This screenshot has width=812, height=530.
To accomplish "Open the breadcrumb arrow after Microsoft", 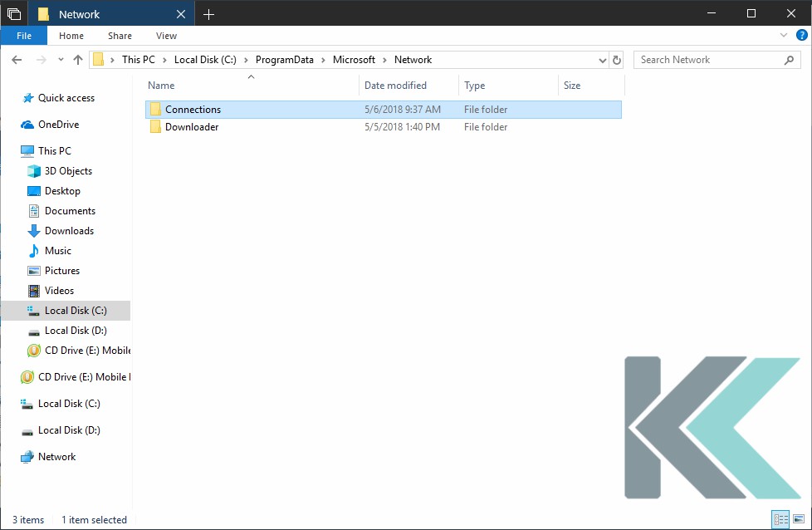I will click(x=384, y=59).
